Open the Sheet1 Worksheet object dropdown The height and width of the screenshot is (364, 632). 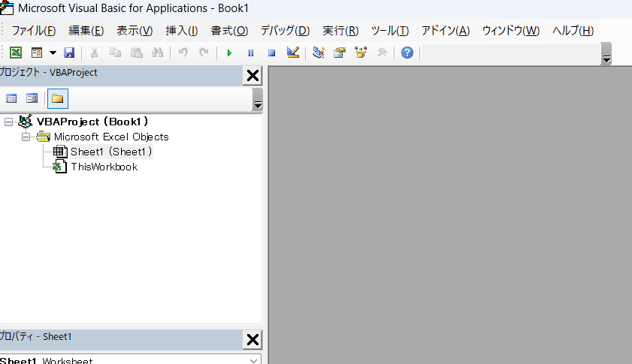[253, 360]
